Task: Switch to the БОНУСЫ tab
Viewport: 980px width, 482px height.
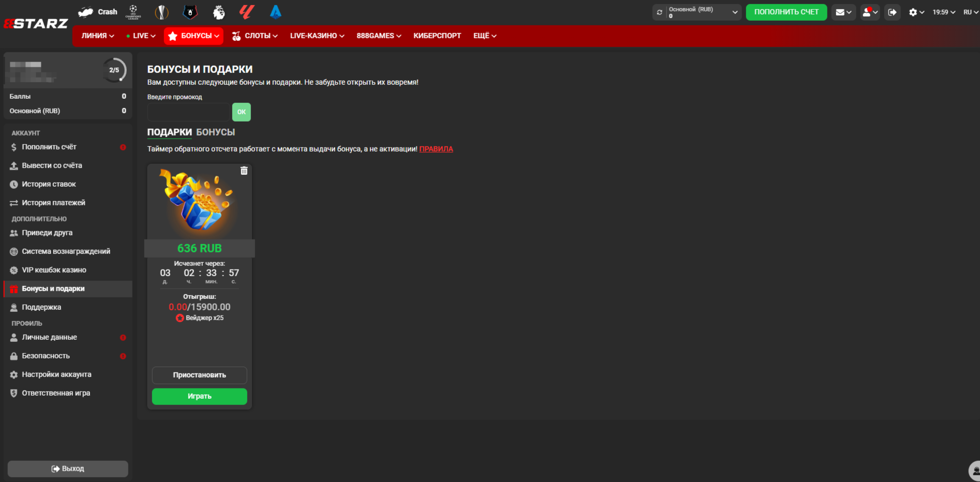Action: pos(215,132)
